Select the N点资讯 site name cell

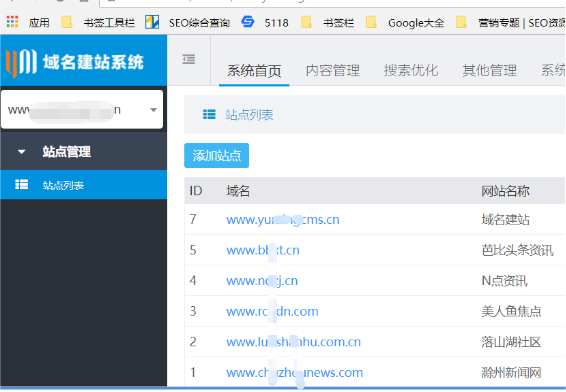504,280
